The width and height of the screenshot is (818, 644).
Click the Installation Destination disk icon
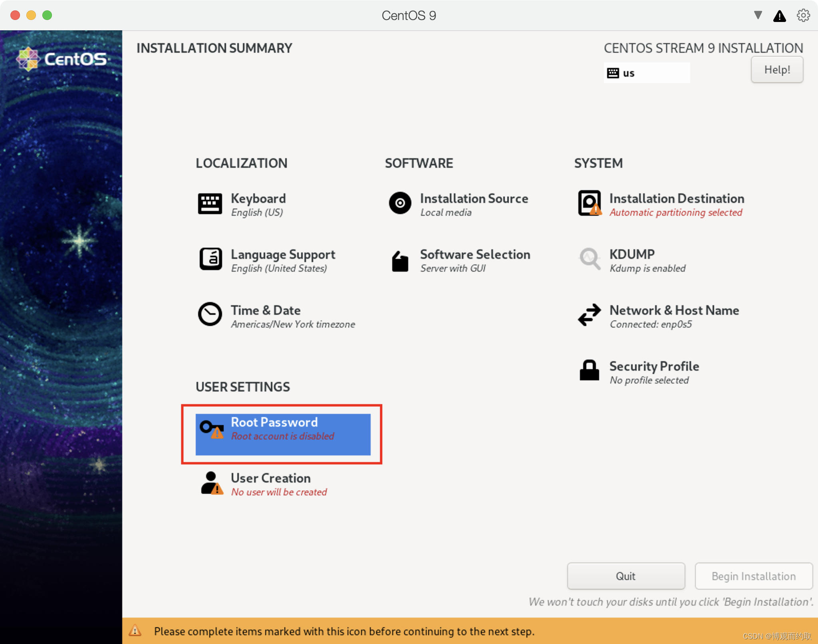(590, 203)
